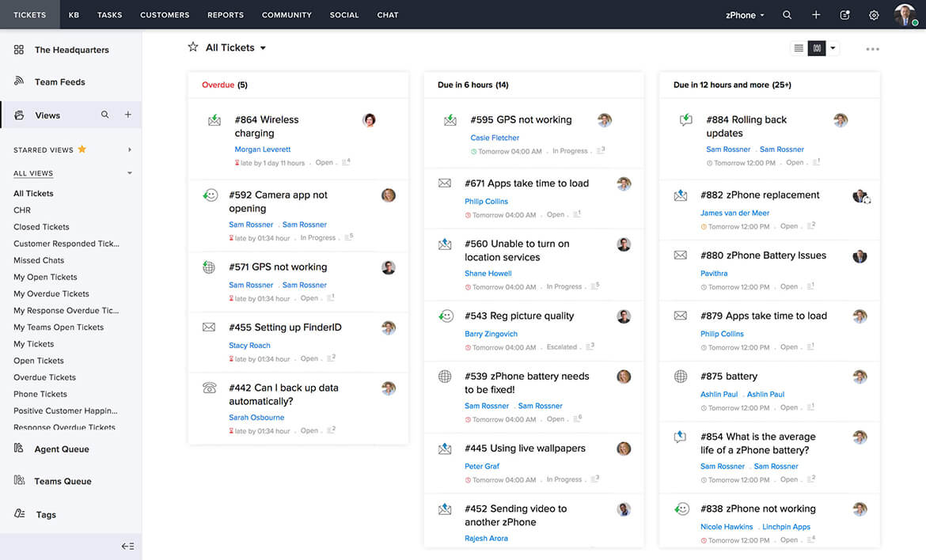
Task: Click the profile avatar in the top bar
Action: tap(904, 14)
